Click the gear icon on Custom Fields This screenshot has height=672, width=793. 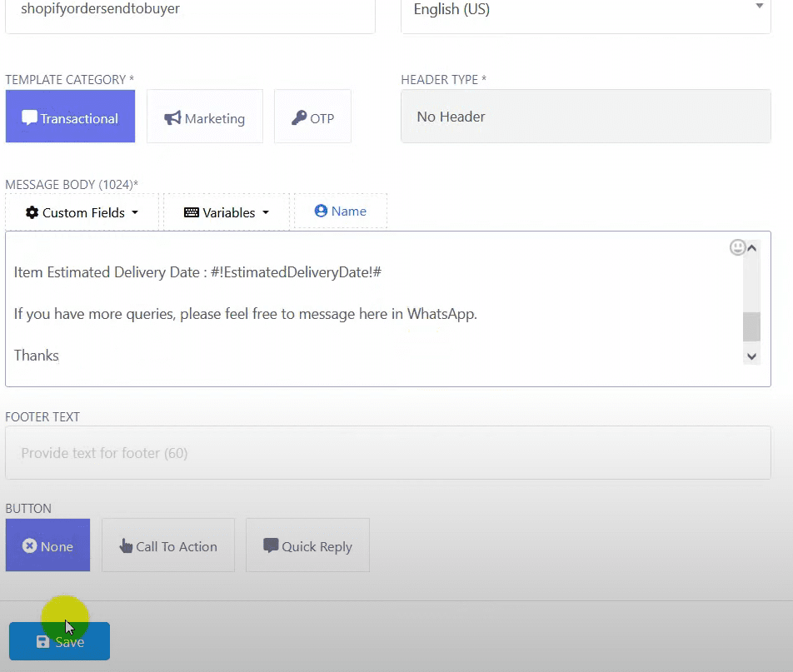coord(32,212)
